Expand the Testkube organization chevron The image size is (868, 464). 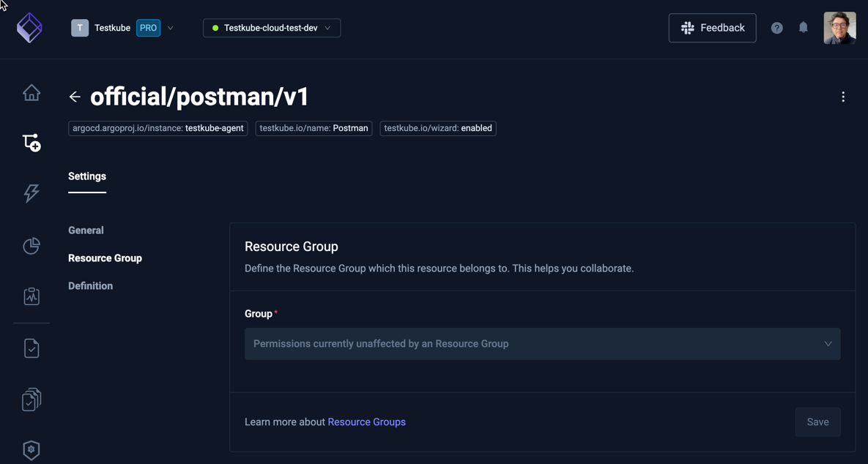(x=170, y=27)
